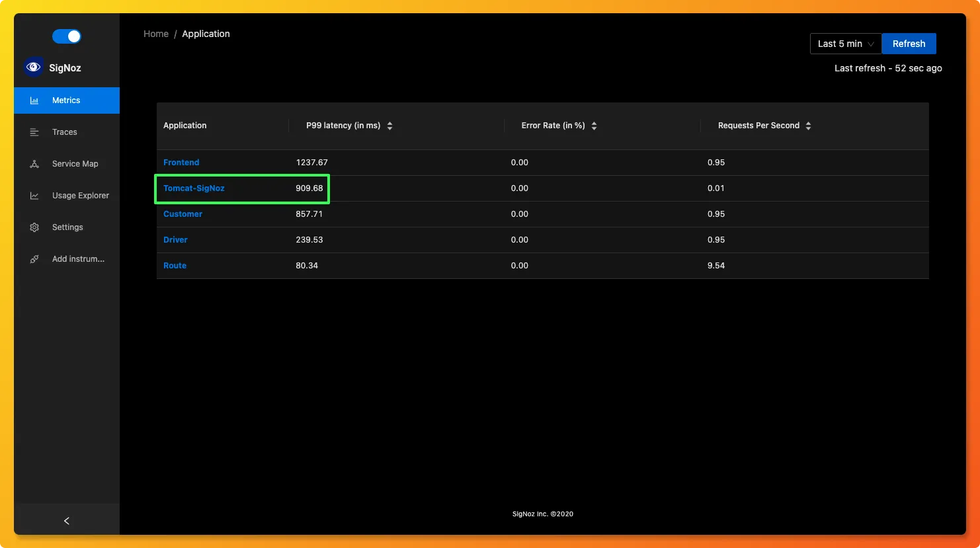Click the Metrics bar chart icon
The height and width of the screenshot is (548, 980).
pyautogui.click(x=34, y=100)
